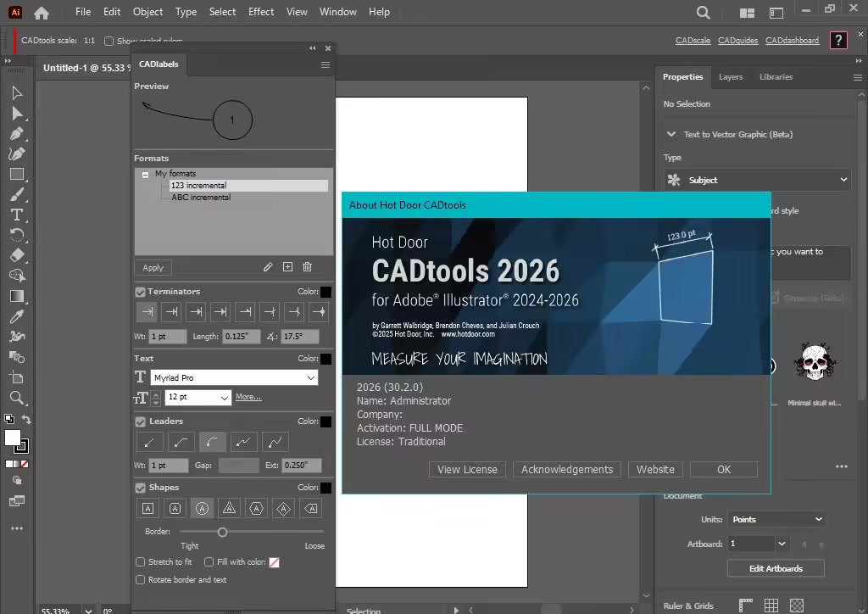This screenshot has width=868, height=614.
Task: Collapse the My formats tree node
Action: click(x=145, y=174)
